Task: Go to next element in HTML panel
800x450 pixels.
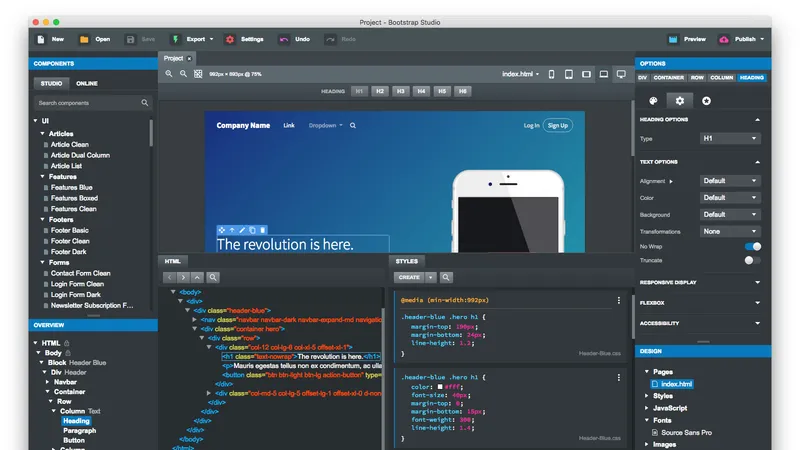Action: [x=183, y=277]
